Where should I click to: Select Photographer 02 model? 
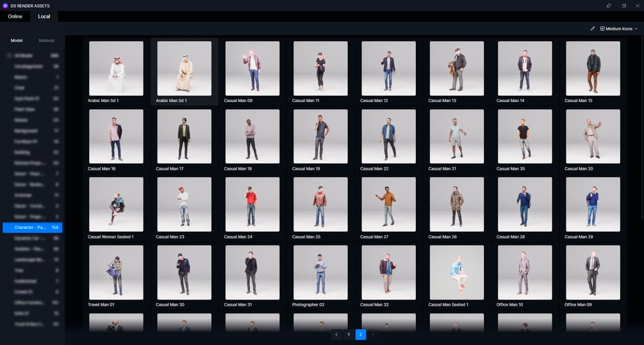(320, 273)
